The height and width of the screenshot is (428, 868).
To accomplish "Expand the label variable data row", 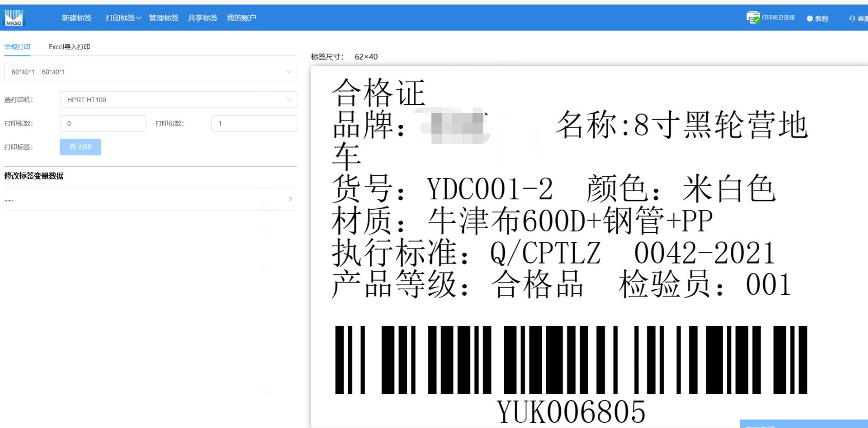I will click(x=150, y=199).
